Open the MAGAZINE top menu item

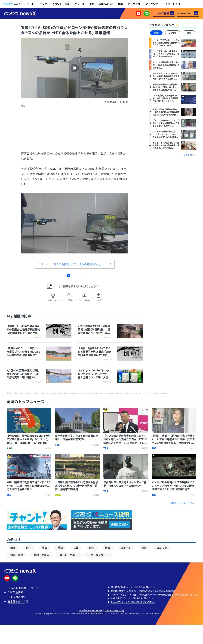click(106, 4)
